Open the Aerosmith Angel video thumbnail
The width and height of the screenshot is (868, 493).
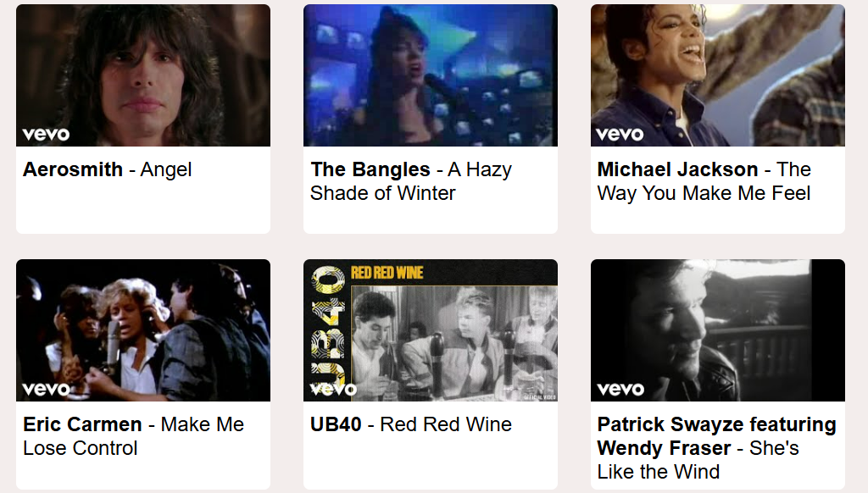click(x=142, y=75)
